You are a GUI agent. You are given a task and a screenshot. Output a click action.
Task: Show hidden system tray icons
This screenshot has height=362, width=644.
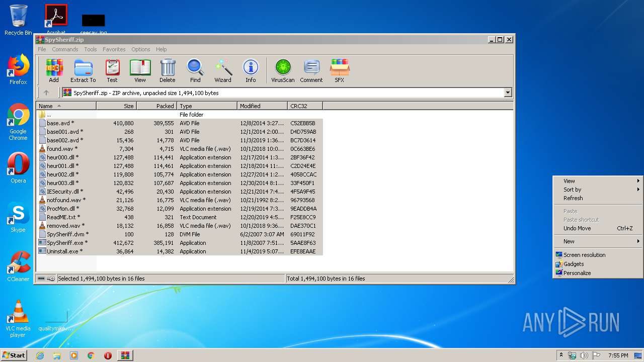561,355
